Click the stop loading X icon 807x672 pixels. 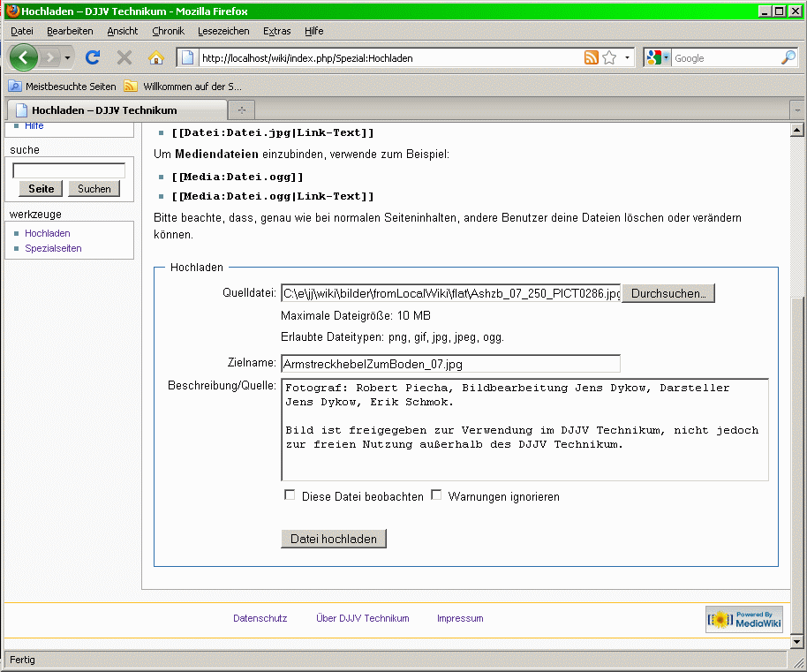[x=124, y=57]
